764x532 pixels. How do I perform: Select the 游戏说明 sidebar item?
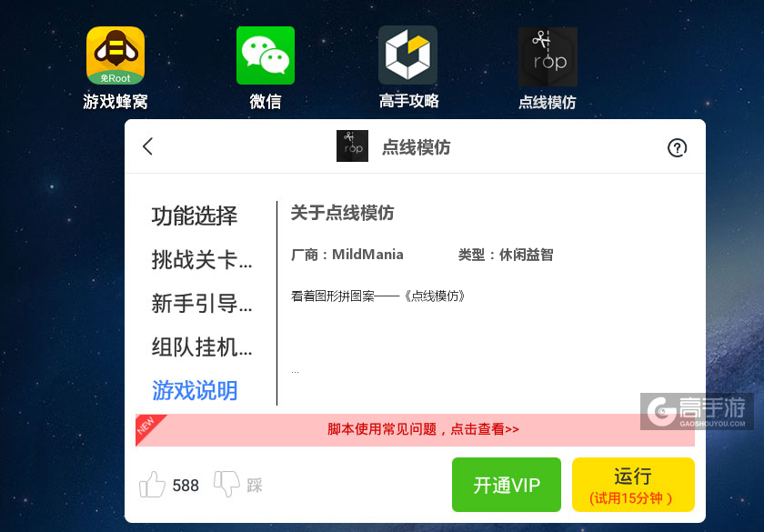click(x=195, y=391)
